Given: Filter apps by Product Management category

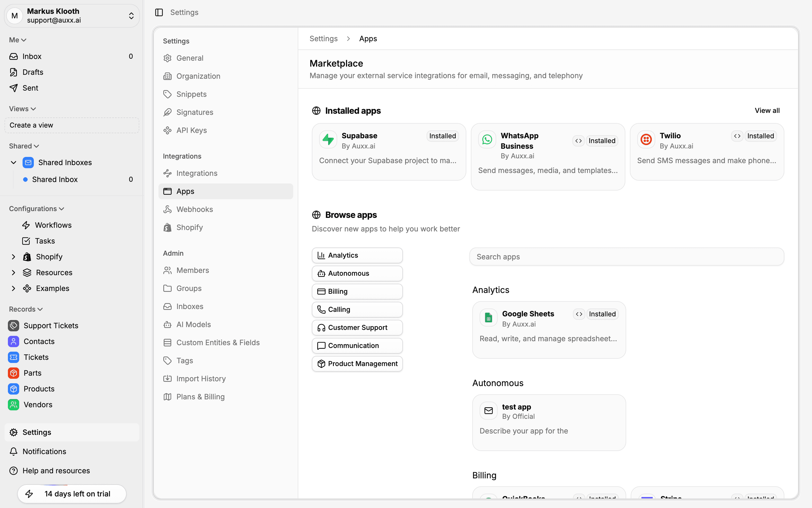Looking at the screenshot, I should tap(357, 364).
